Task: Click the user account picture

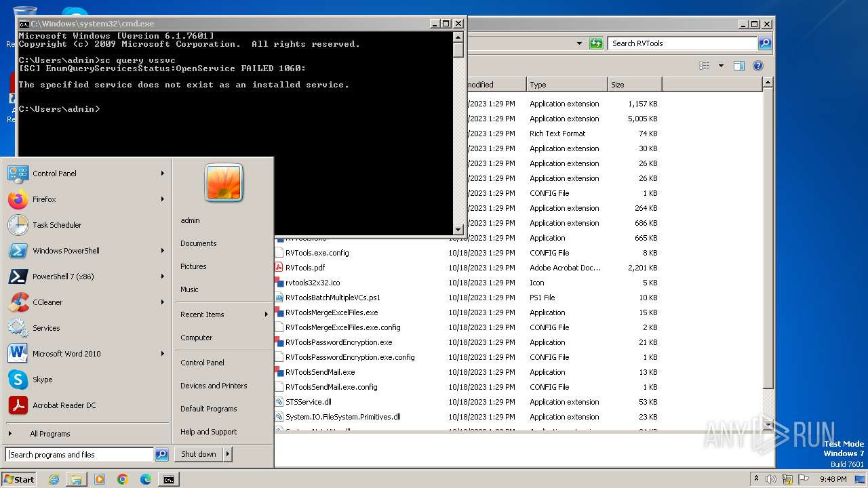Action: (x=224, y=182)
